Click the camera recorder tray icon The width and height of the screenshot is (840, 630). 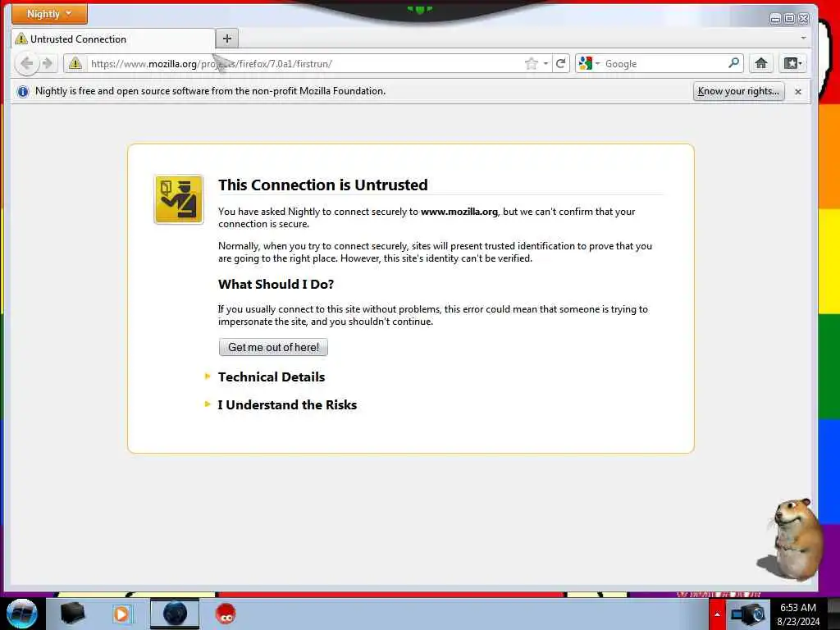coord(748,614)
